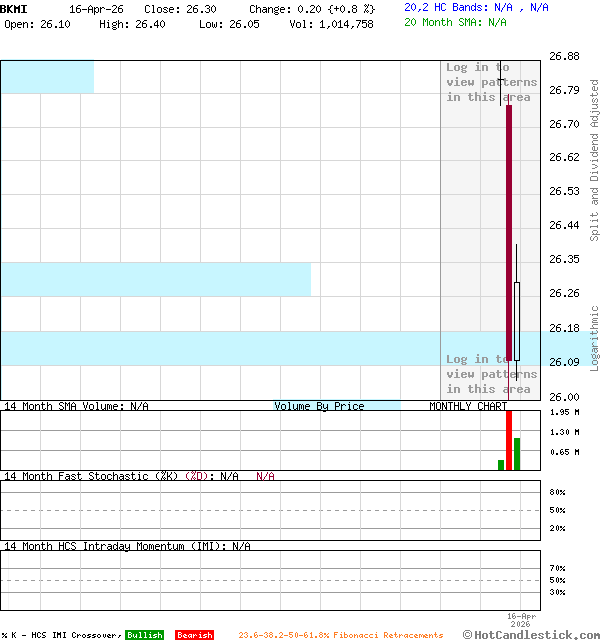Click the lower 'Log in to view patterns' text
Viewport: 600px width, 640px height.
pos(491,374)
